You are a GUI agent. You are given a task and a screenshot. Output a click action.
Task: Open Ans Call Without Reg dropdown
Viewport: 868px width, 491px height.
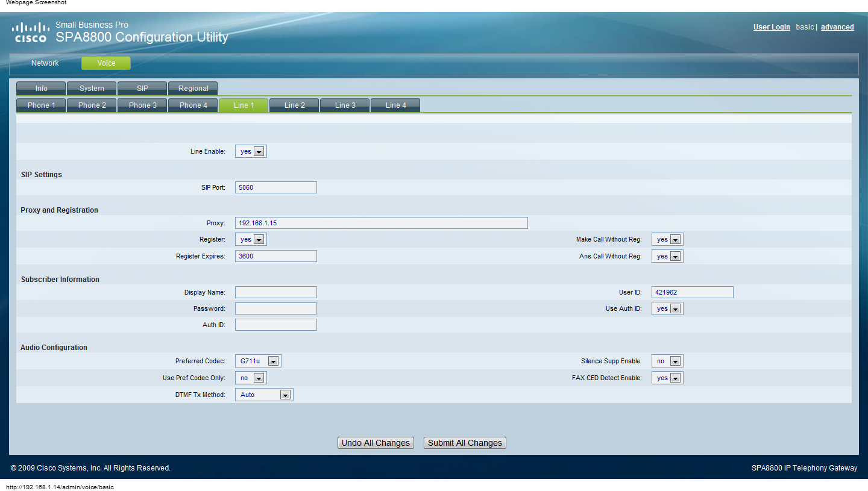coord(667,257)
